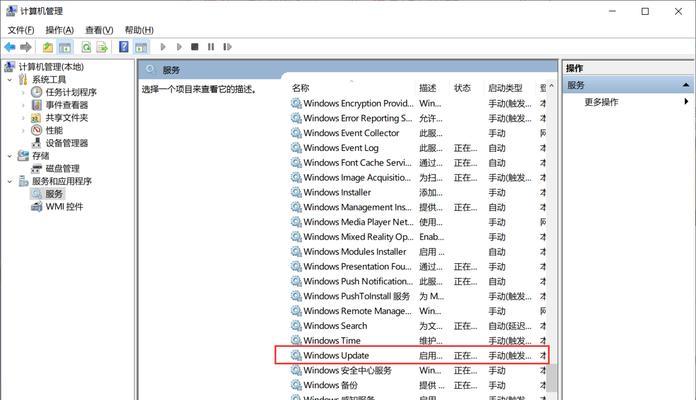Screen dimensions: 696x400
Task: Select the Windows 备份 service row
Action: tap(419, 385)
